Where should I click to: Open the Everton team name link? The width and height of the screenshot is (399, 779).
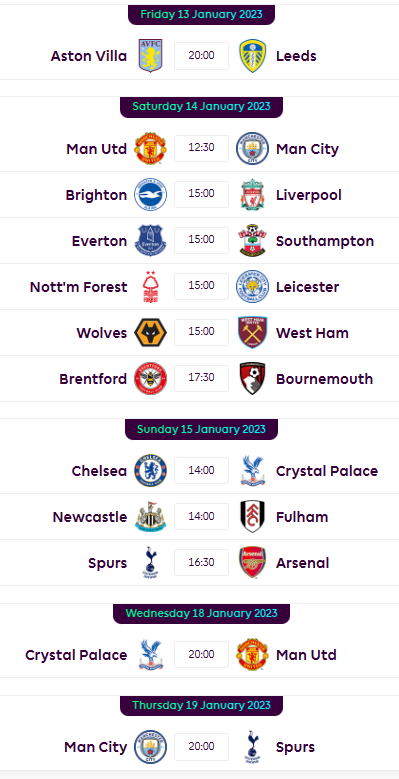99,241
